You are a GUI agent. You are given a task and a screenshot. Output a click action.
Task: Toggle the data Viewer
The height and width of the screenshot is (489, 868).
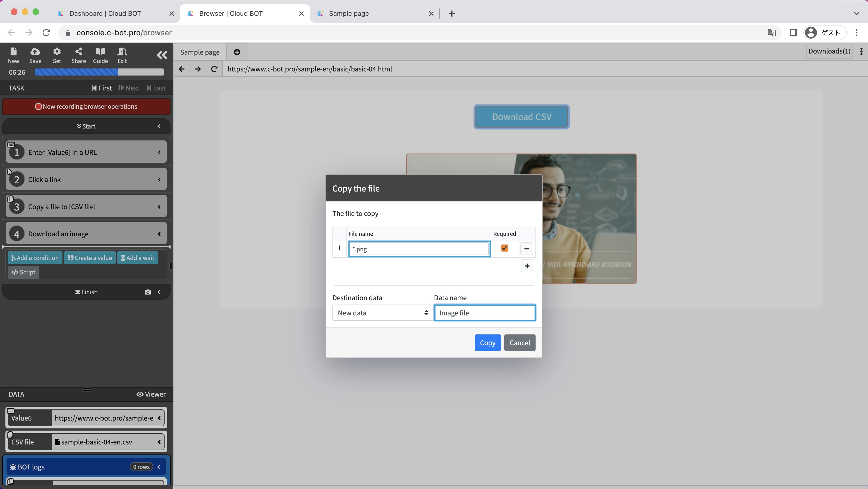151,394
